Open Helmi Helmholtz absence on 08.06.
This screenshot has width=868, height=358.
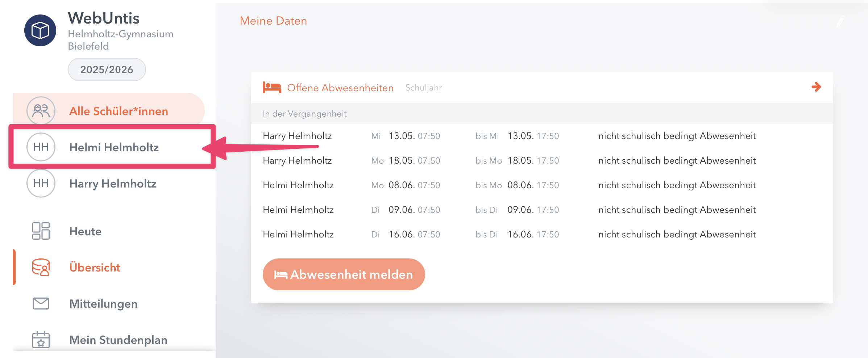(x=542, y=185)
